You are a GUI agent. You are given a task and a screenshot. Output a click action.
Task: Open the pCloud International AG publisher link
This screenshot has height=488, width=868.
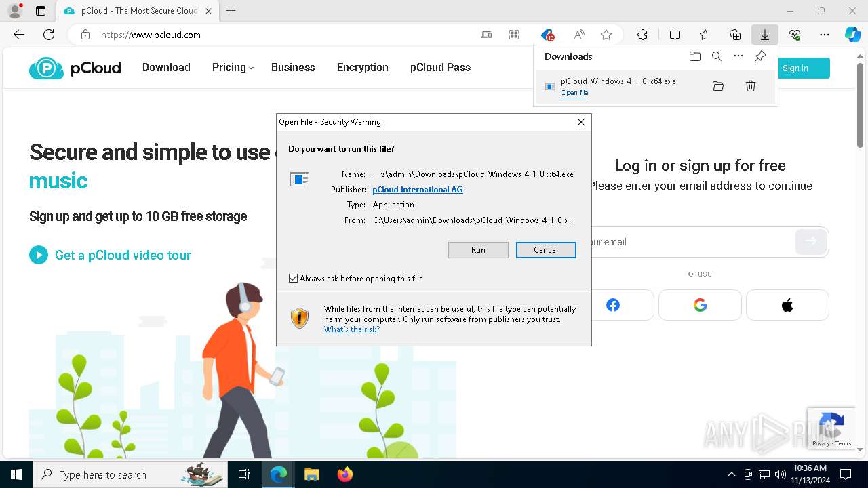click(x=418, y=190)
